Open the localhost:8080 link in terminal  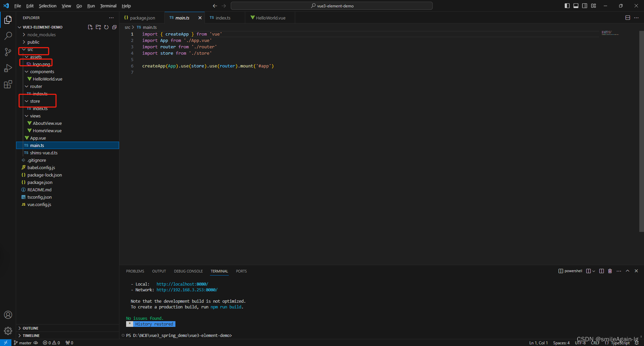click(x=182, y=284)
